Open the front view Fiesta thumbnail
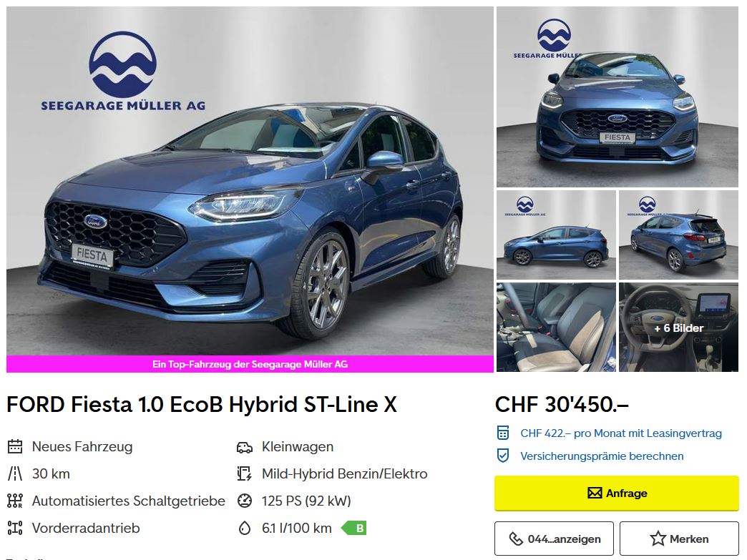Image resolution: width=747 pixels, height=560 pixels. pyautogui.click(x=617, y=97)
